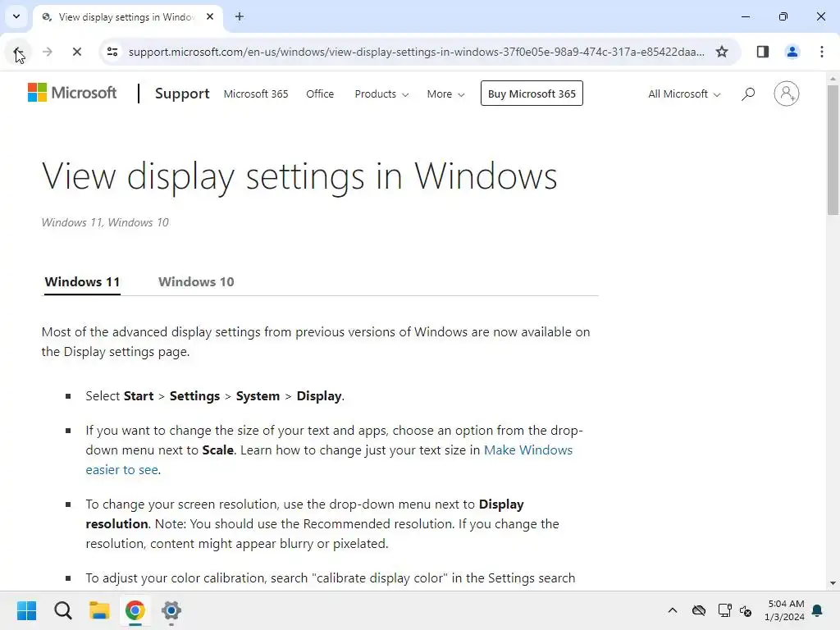This screenshot has width=840, height=630.
Task: Open Chrome three-dot menu
Action: pyautogui.click(x=821, y=52)
